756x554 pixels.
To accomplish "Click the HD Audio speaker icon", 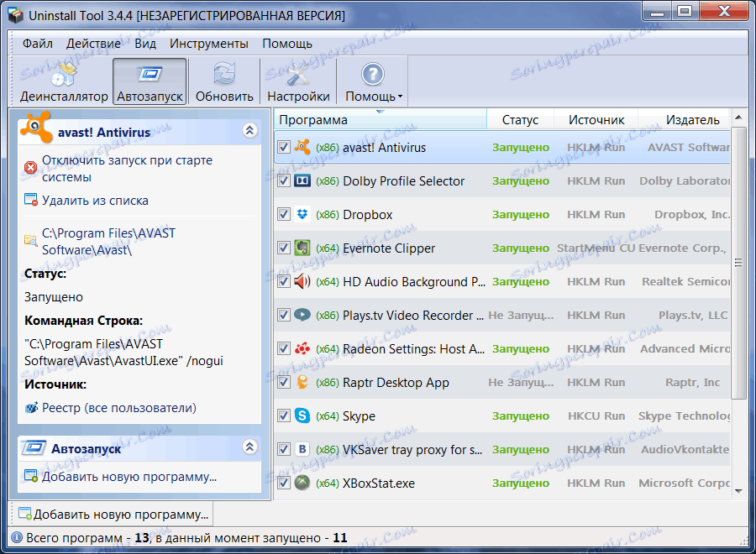I will (x=302, y=281).
